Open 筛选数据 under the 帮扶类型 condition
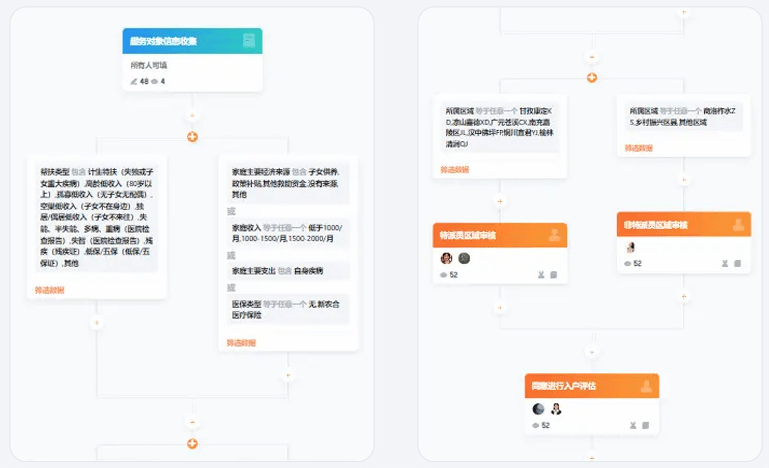This screenshot has width=769, height=468. point(50,290)
